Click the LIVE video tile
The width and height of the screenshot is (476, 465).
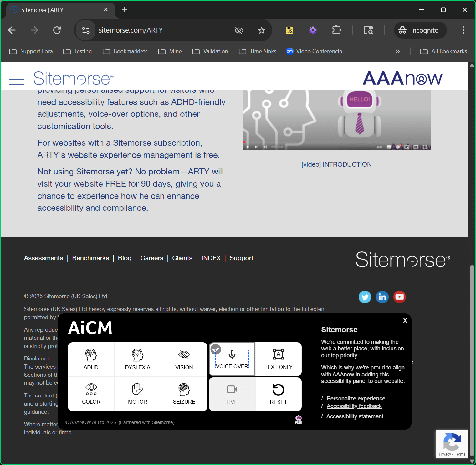tap(232, 394)
